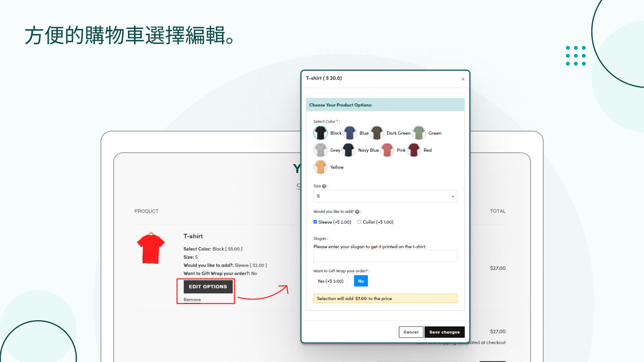The width and height of the screenshot is (644, 362).
Task: Check the Collar (+$ 1.00) checkbox
Action: (359, 222)
